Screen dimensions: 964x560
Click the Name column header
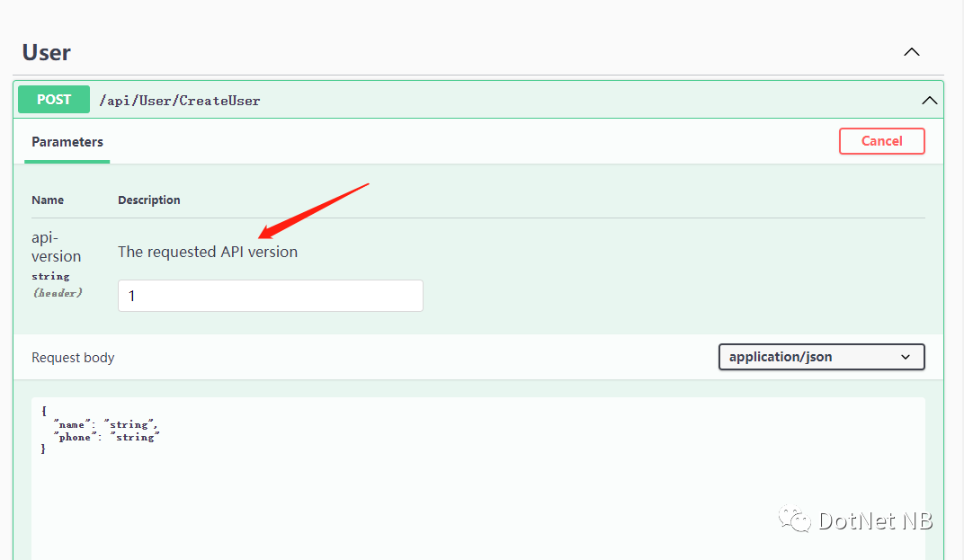[48, 200]
